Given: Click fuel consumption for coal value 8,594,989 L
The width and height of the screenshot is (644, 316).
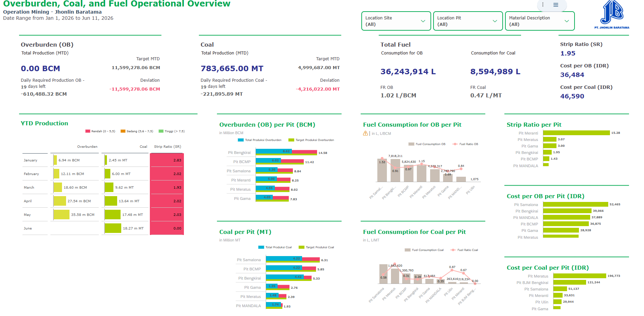Looking at the screenshot, I should coord(495,72).
